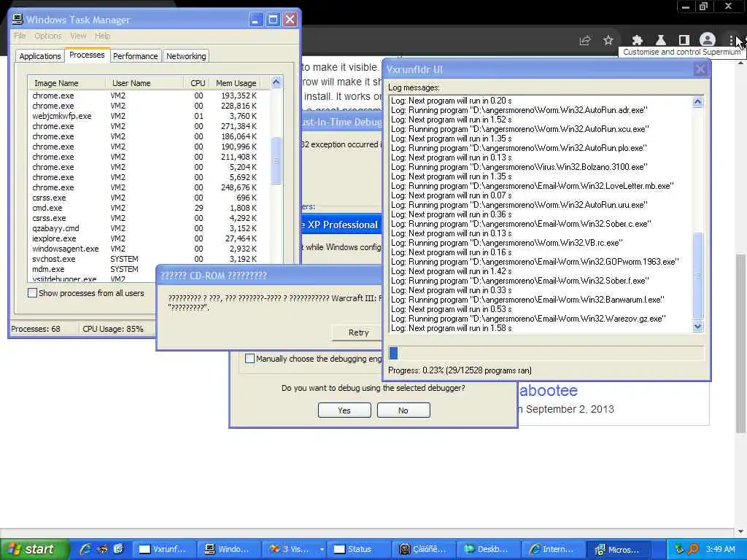Open the Share page icon in browser toolbar
This screenshot has width=747, height=560.
(584, 41)
